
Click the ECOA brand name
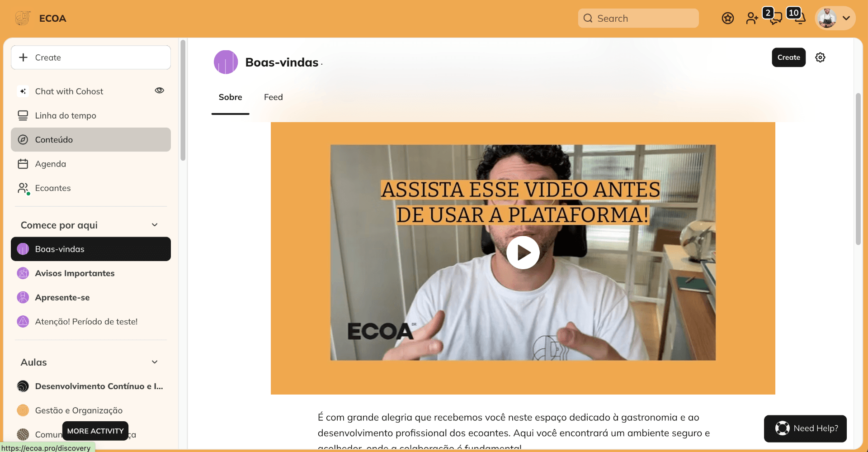[x=53, y=18]
